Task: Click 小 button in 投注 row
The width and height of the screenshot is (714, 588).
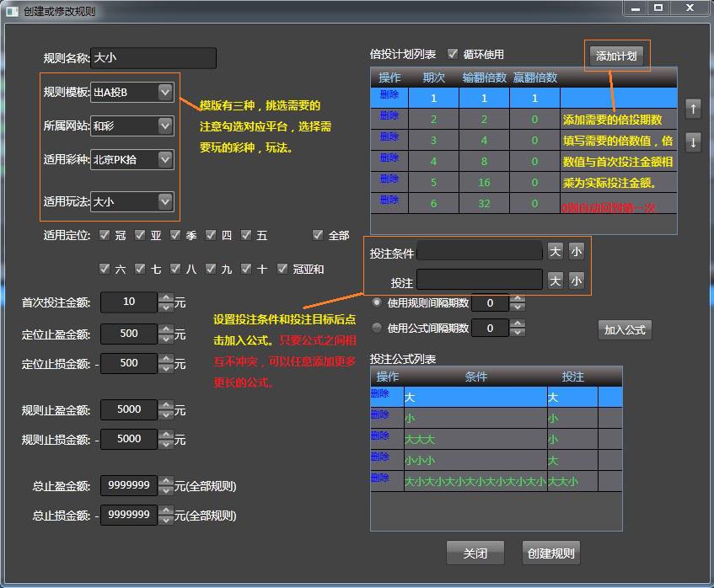Action: [x=576, y=281]
